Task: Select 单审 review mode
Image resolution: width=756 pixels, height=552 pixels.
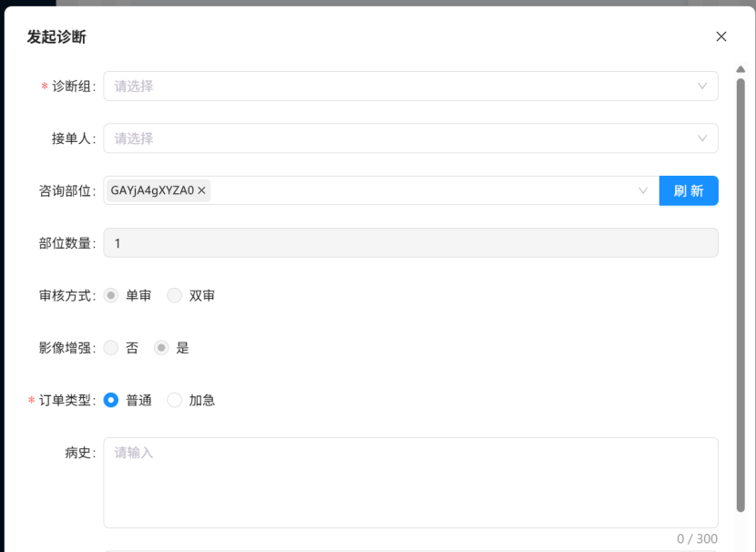Action: click(111, 295)
